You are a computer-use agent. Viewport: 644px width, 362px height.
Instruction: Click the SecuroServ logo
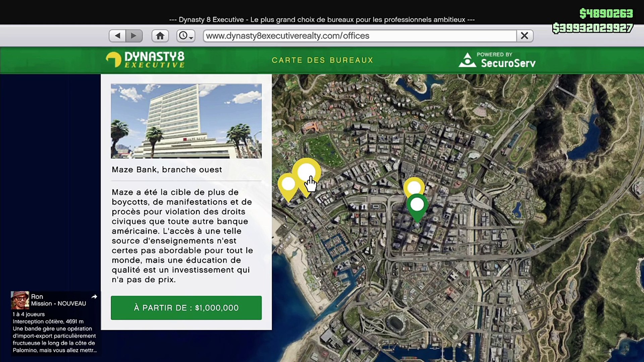tap(497, 60)
